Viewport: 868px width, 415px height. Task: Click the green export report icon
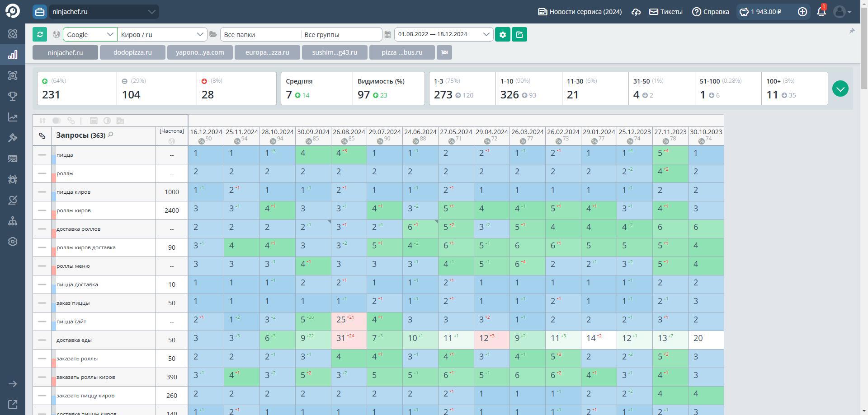[519, 34]
